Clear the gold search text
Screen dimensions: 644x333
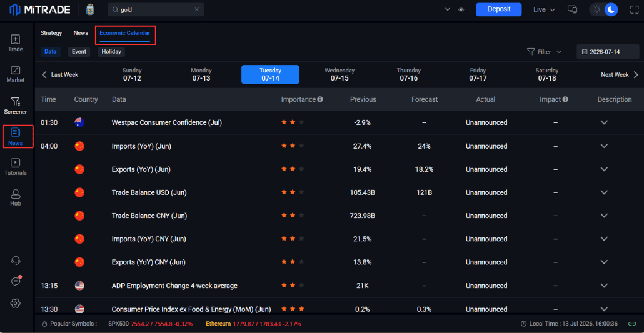197,9
